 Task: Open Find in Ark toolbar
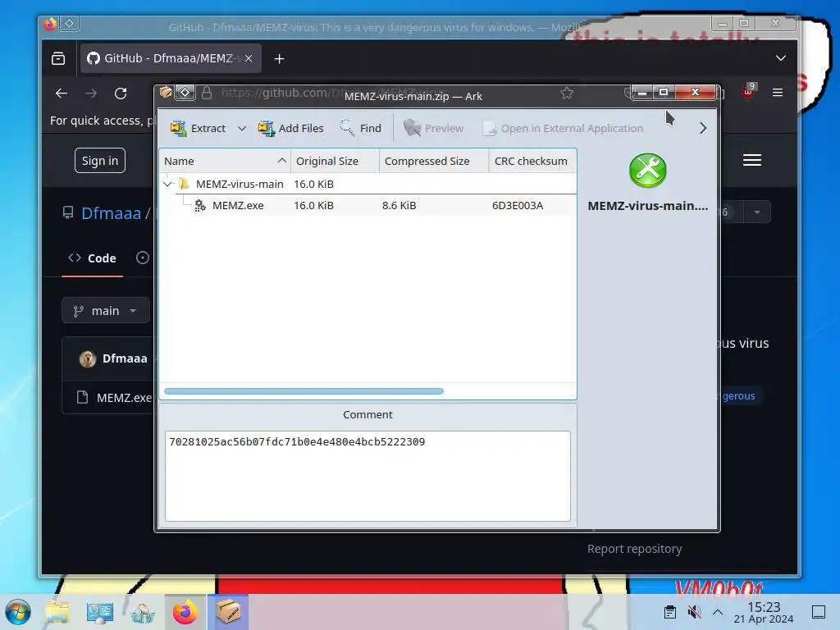tap(361, 128)
